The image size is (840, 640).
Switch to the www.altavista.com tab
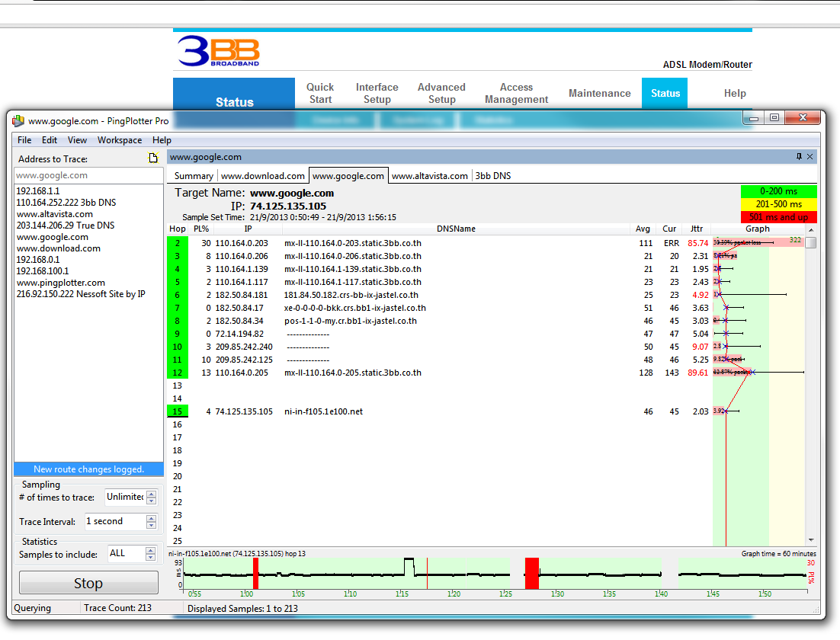point(430,176)
